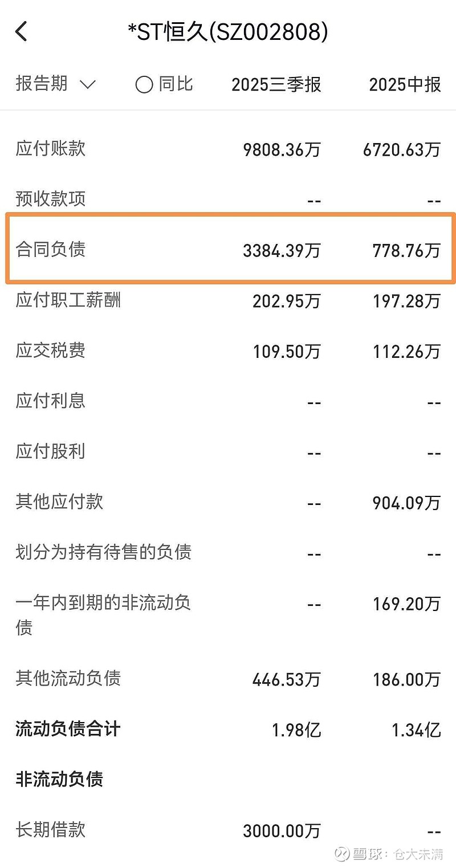The width and height of the screenshot is (456, 868).
Task: Select 其他应付款 value 904.09万
Action: (406, 503)
